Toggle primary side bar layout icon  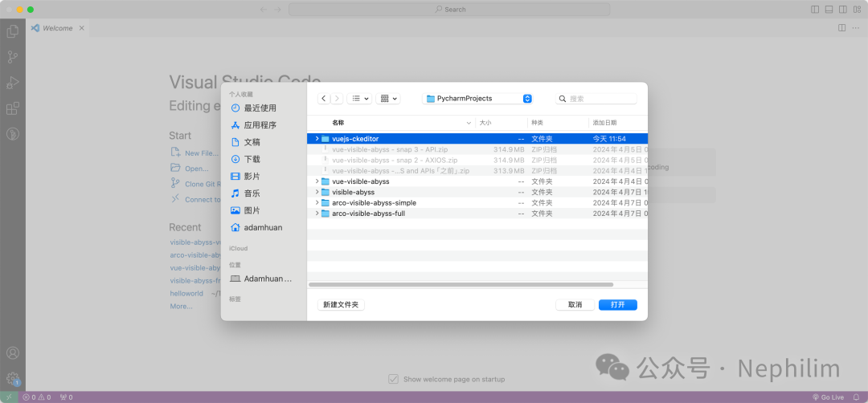coord(816,10)
